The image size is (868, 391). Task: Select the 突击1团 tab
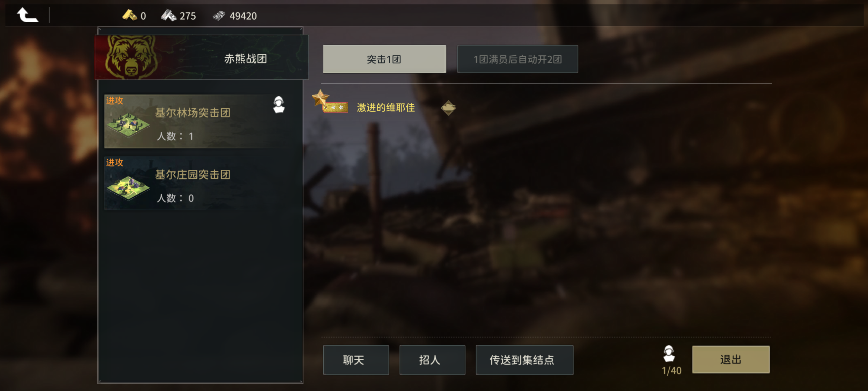pyautogui.click(x=384, y=59)
